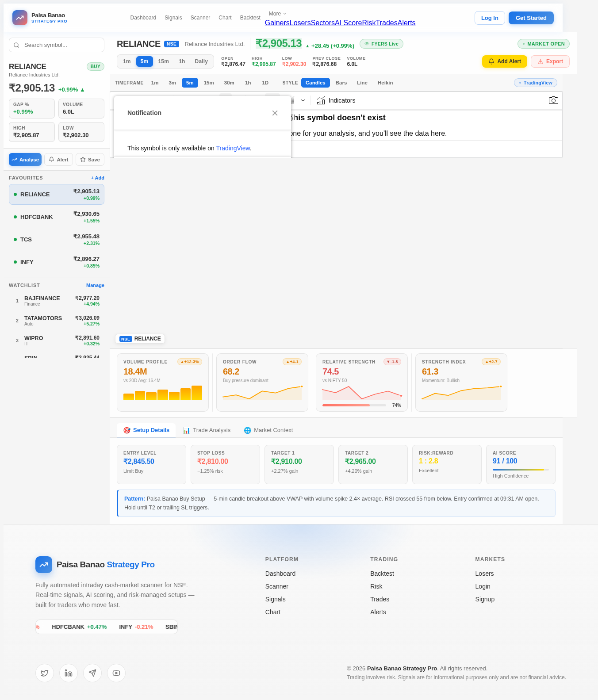Switch chart style to Heikin
This screenshot has width=598, height=700.
click(x=385, y=83)
